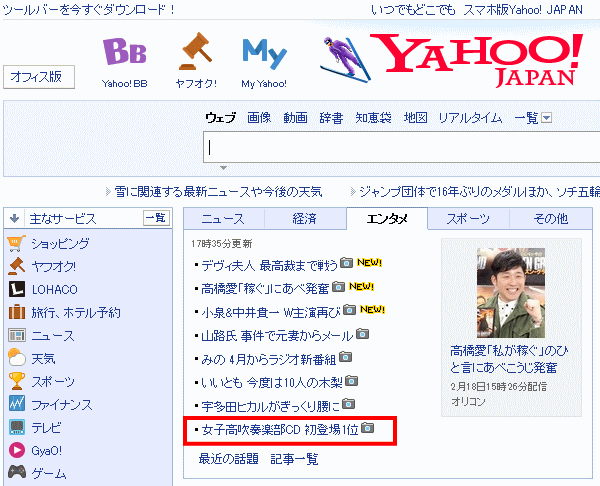The image size is (600, 486).
Task: Open the ヤフオク! gavel icon at top
Action: pyautogui.click(x=196, y=51)
